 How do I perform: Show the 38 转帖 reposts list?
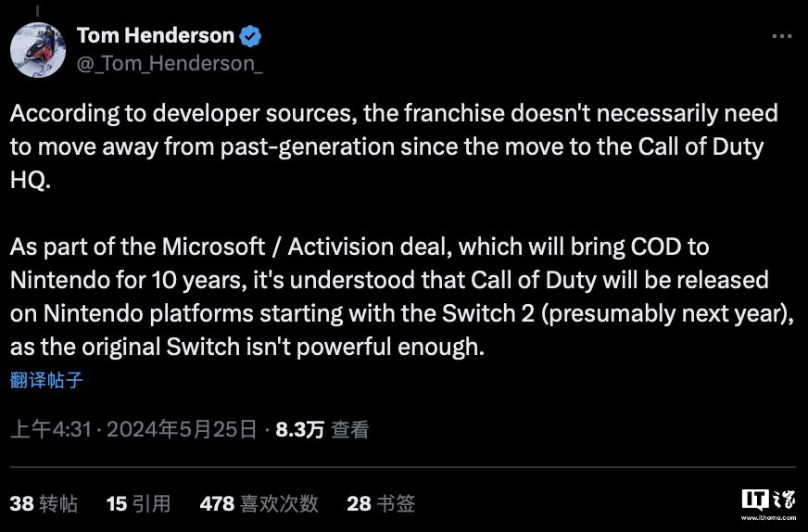[x=44, y=503]
